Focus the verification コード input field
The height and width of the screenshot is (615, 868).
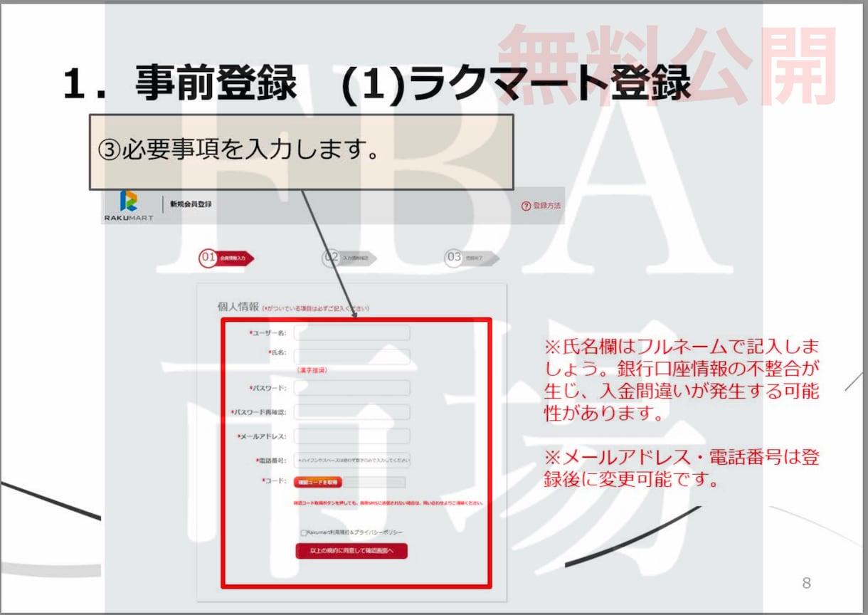(x=374, y=483)
